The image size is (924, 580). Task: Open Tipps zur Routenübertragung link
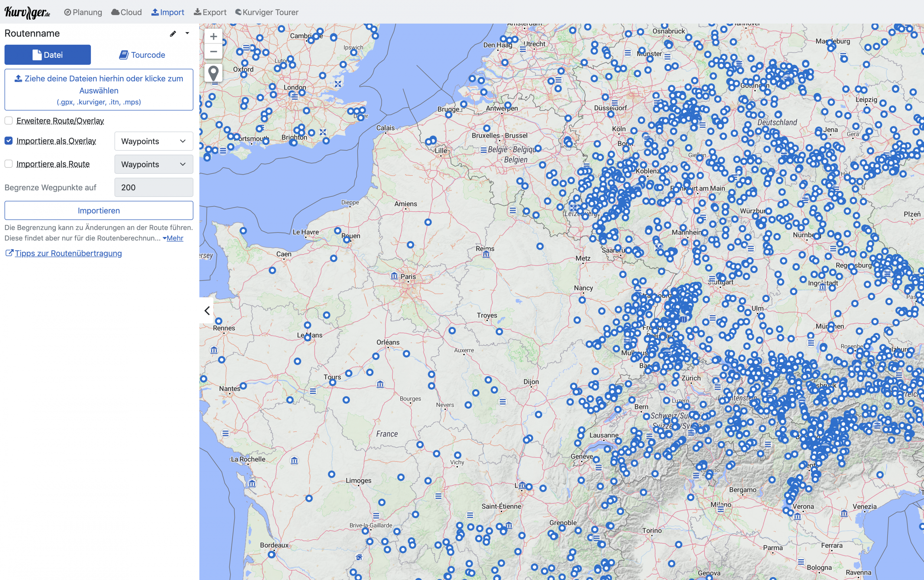click(68, 253)
